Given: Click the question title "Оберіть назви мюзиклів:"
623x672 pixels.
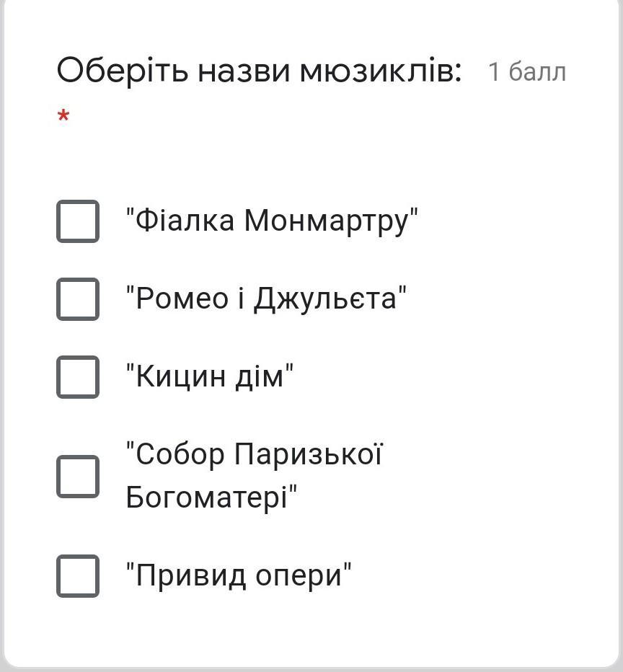Looking at the screenshot, I should tap(259, 71).
